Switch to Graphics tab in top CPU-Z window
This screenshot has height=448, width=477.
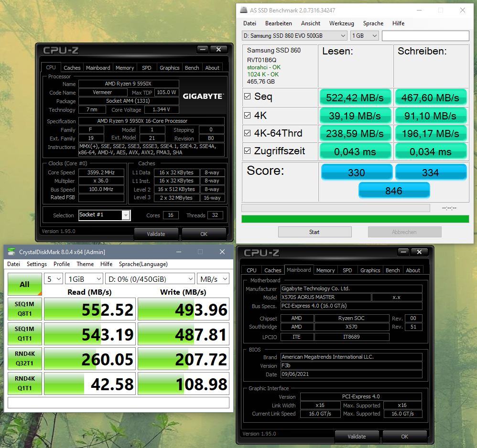(x=170, y=68)
